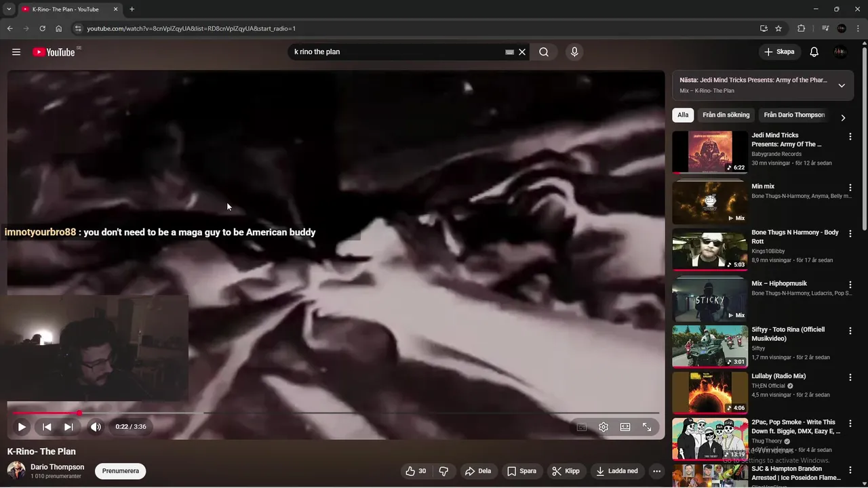Subscribe with the Prenumerera button
This screenshot has height=488, width=868.
121,471
